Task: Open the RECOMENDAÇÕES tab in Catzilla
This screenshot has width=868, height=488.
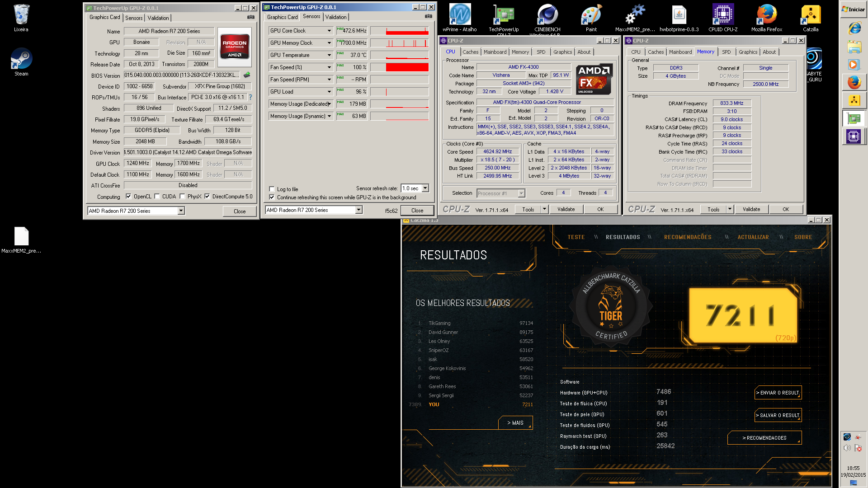Action: pos(688,237)
